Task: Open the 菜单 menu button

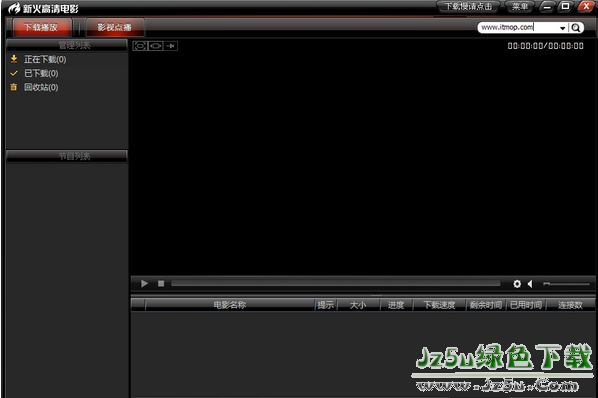Action: 519,6
